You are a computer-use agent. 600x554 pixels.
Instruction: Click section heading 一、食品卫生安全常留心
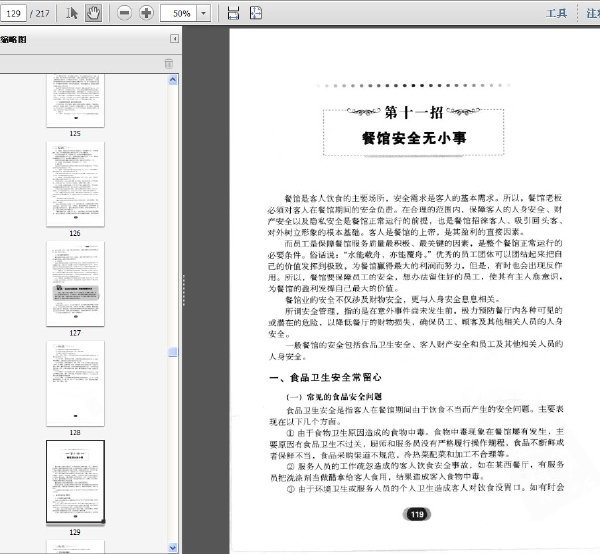(x=325, y=378)
